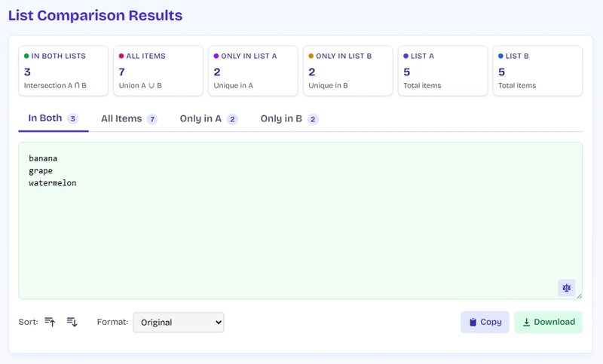Copy the comparison results
This screenshot has width=603, height=364.
[485, 322]
